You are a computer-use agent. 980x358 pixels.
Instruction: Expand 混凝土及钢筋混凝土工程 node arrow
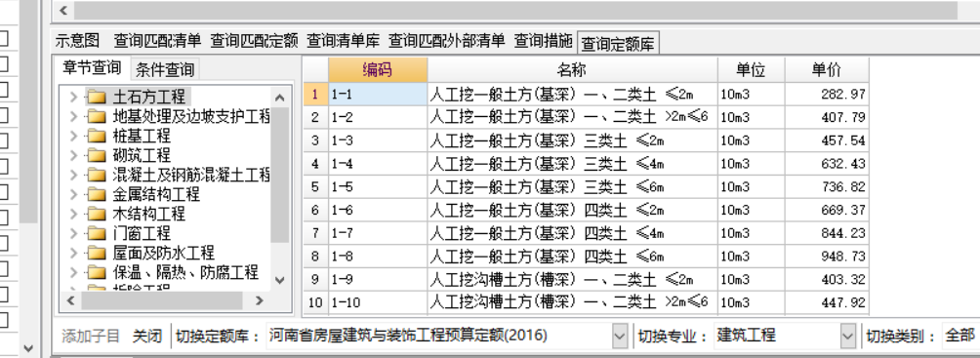click(74, 175)
